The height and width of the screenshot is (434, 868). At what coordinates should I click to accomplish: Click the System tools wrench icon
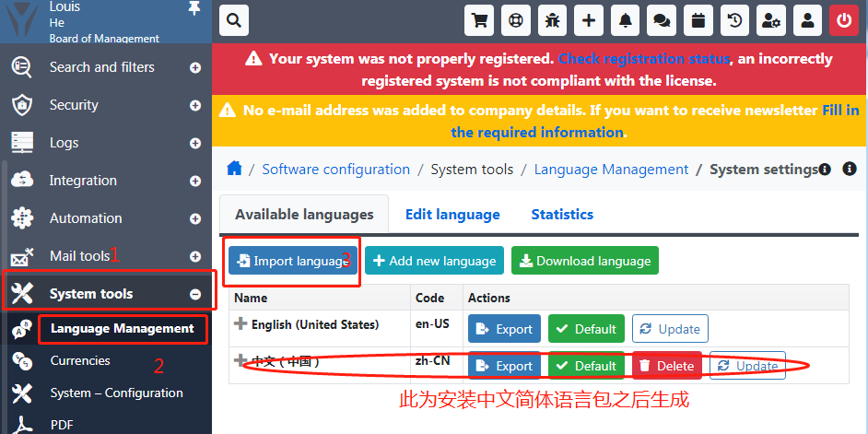click(22, 293)
